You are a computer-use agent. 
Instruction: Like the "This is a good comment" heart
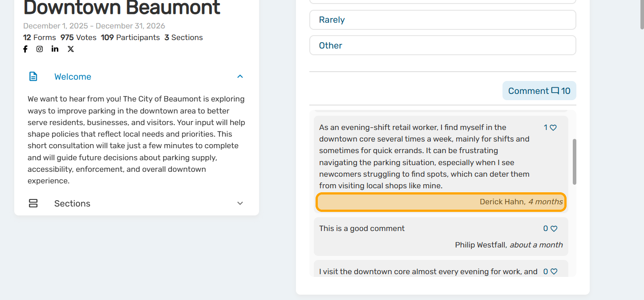coord(554,229)
